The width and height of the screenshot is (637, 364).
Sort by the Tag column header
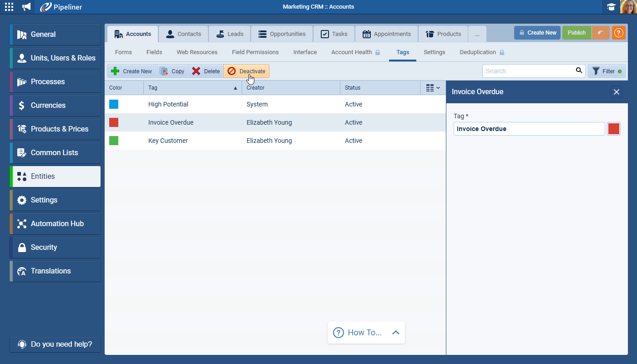click(x=192, y=88)
